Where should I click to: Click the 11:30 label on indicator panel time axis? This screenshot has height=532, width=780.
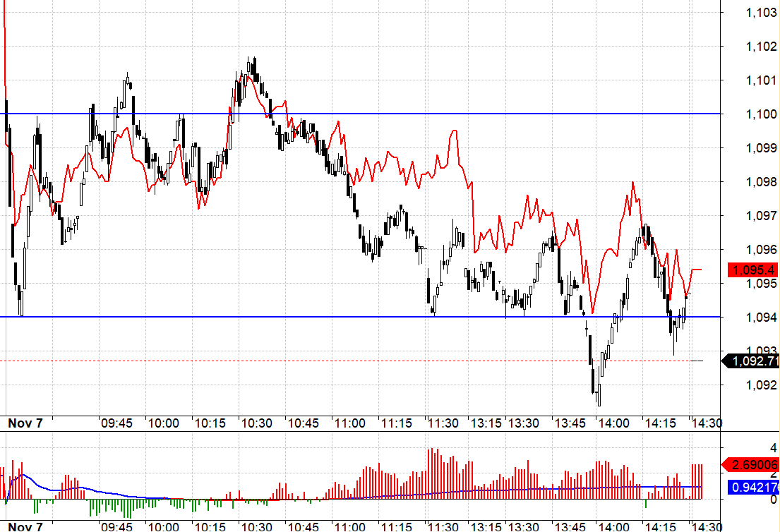click(x=443, y=526)
